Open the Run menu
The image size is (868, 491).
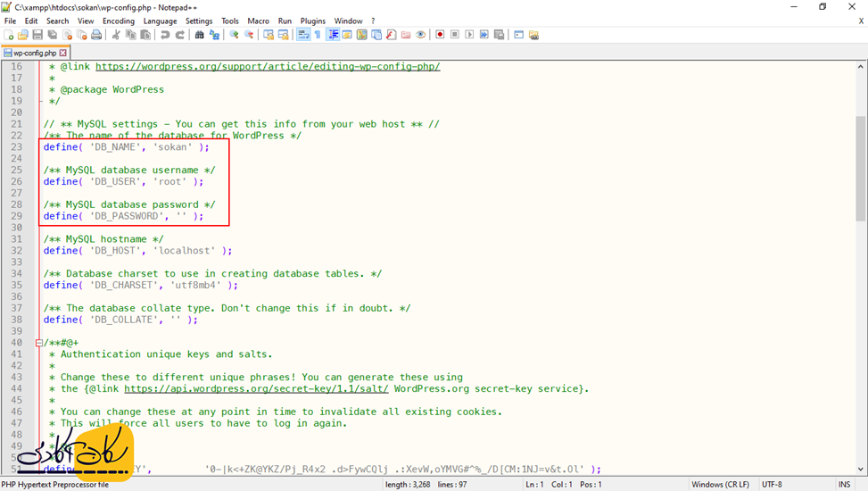tap(285, 21)
